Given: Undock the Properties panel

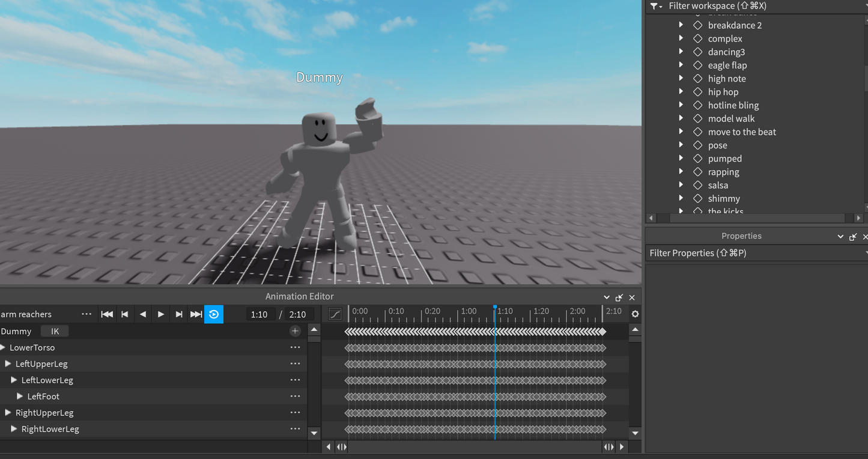Looking at the screenshot, I should coord(853,237).
